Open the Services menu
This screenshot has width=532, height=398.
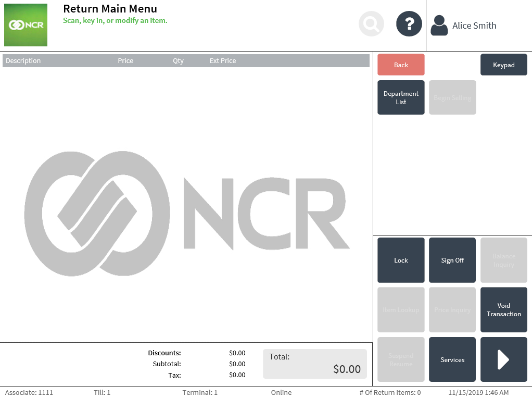[452, 359]
